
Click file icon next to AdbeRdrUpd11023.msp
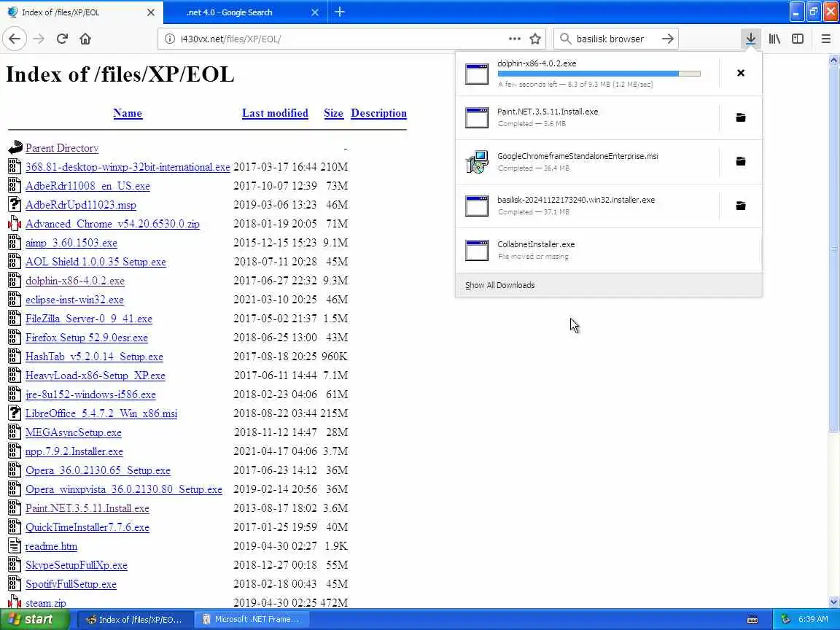tap(15, 205)
